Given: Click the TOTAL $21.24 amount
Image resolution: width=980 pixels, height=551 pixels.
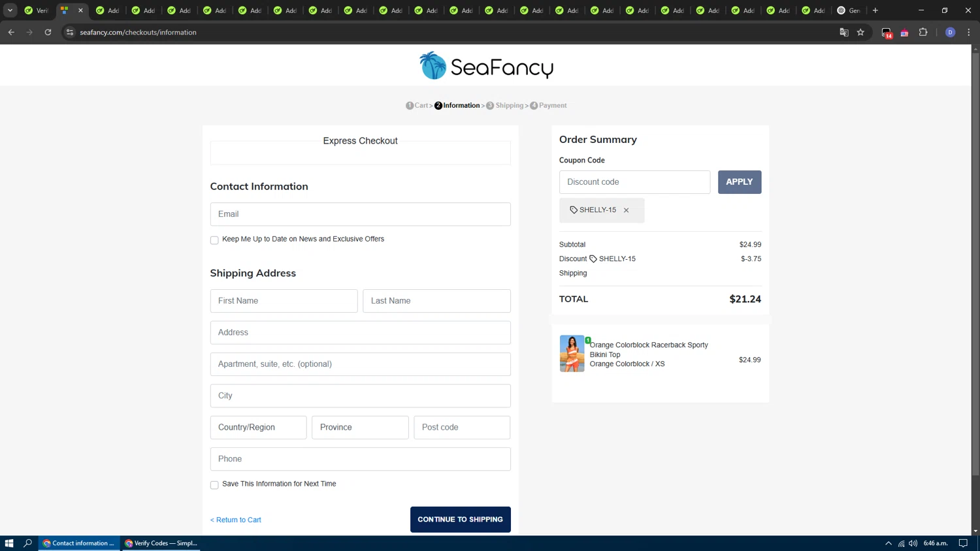Looking at the screenshot, I should 745,299.
